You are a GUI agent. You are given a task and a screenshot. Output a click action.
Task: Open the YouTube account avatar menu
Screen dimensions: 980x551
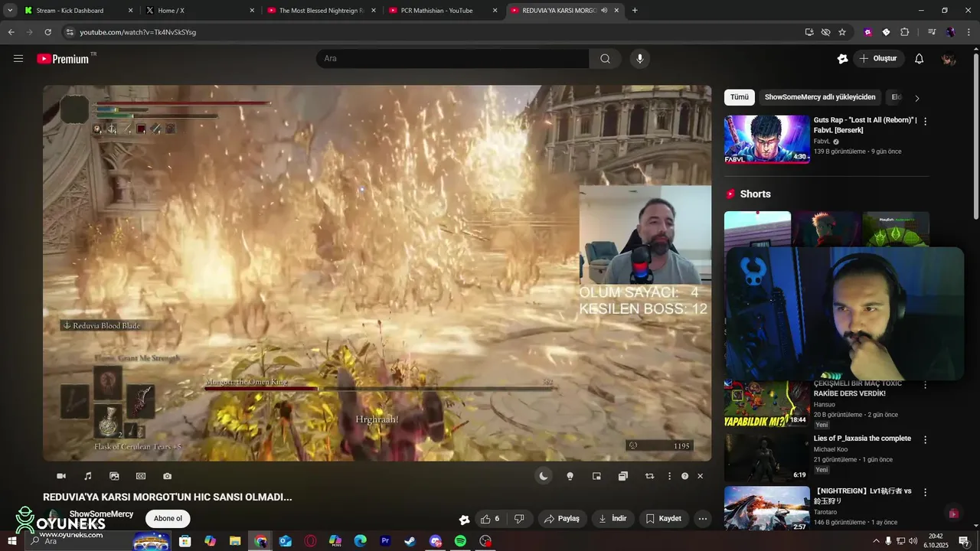point(949,59)
